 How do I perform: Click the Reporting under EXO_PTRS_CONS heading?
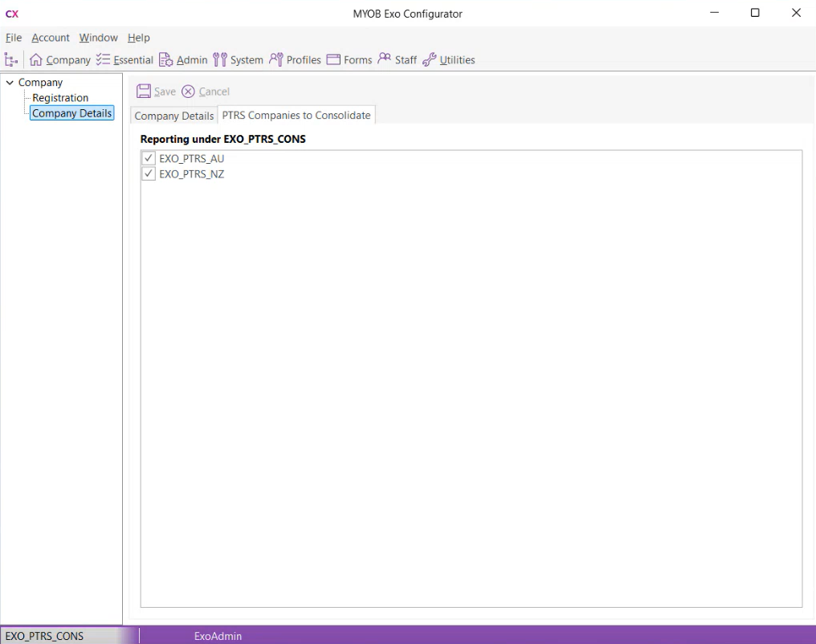222,139
